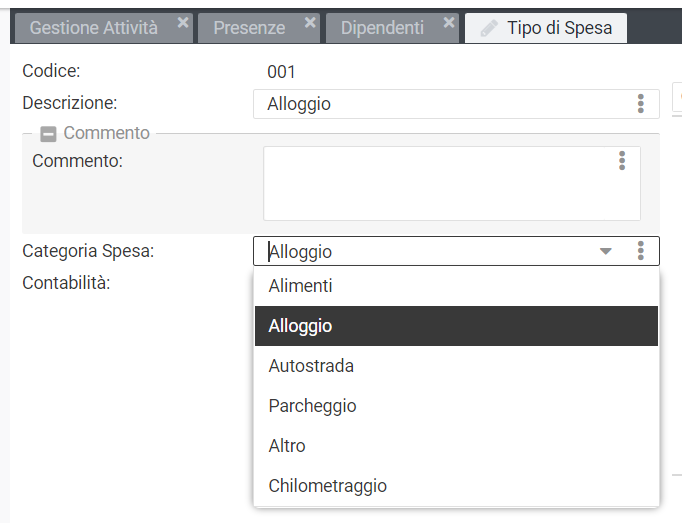Close the Gestione Attività tab
The width and height of the screenshot is (682, 523).
tap(183, 22)
